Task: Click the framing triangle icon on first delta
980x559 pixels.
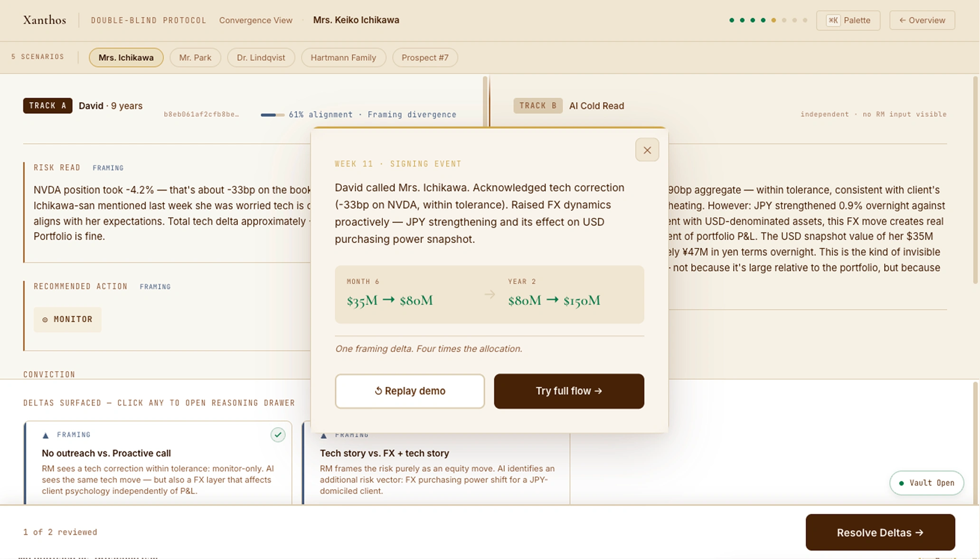Action: click(46, 435)
